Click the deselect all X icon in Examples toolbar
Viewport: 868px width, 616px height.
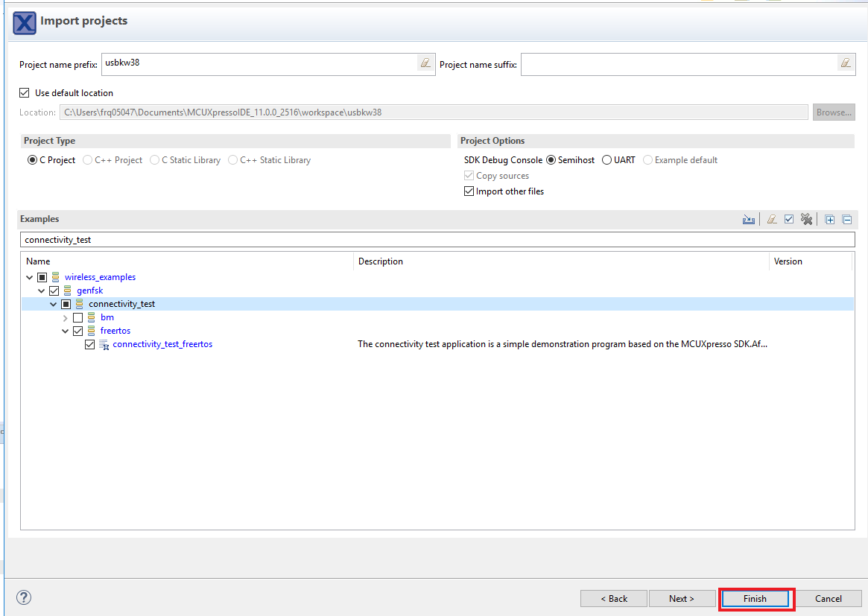tap(806, 219)
